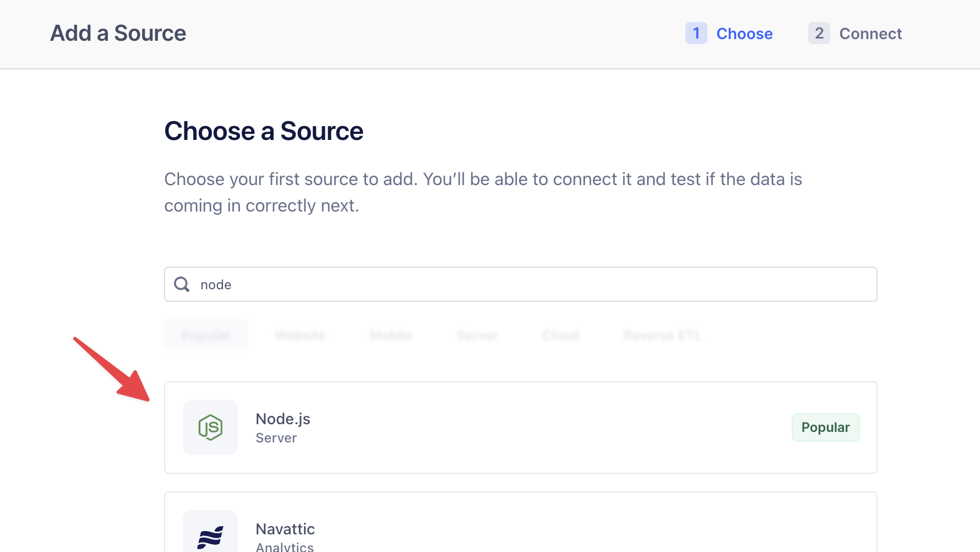Click the Node.js hexagon logo icon
This screenshot has width=980, height=552.
pyautogui.click(x=210, y=427)
